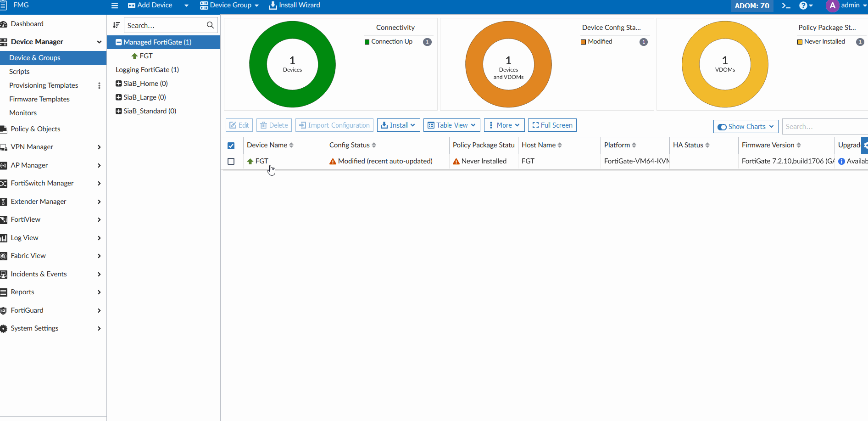
Task: Sort by Device Name column arrows
Action: click(x=291, y=145)
